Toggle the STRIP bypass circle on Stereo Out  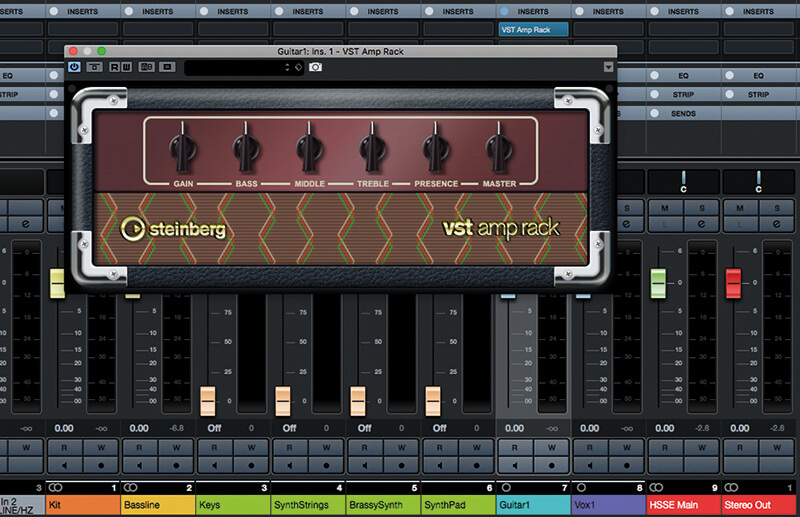tap(730, 94)
